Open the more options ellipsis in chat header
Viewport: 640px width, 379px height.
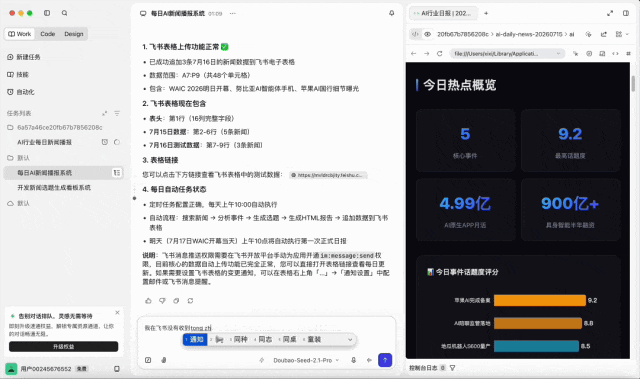pyautogui.click(x=233, y=13)
